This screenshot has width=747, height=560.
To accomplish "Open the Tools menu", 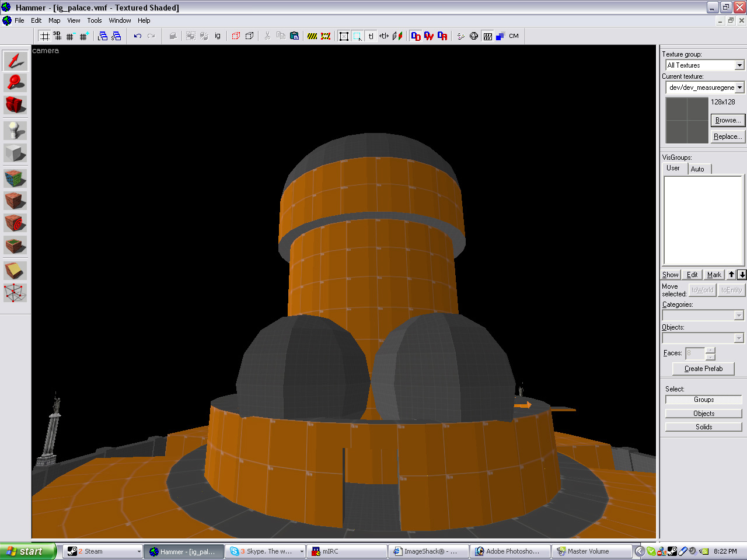I will click(94, 20).
